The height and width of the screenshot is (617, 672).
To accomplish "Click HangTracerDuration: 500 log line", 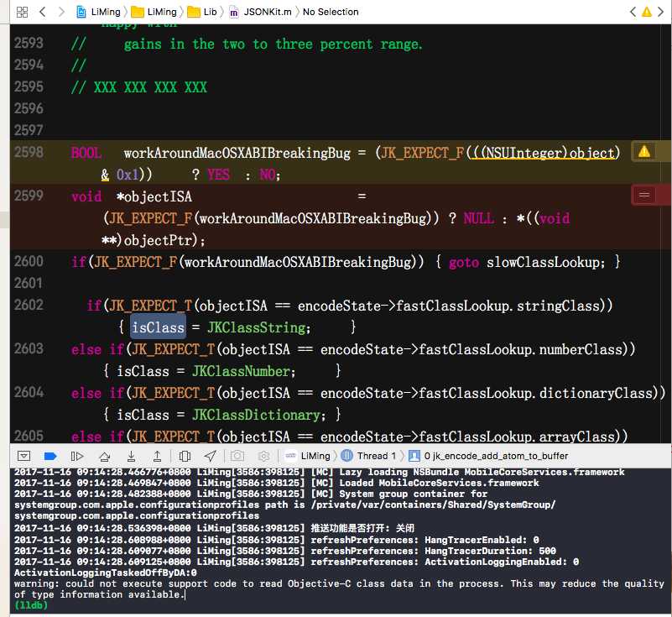I will pyautogui.click(x=285, y=551).
